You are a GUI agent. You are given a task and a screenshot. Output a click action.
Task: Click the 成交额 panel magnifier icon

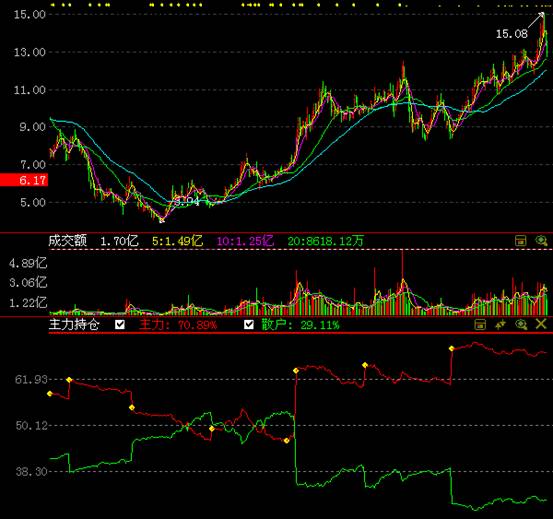coord(541,241)
